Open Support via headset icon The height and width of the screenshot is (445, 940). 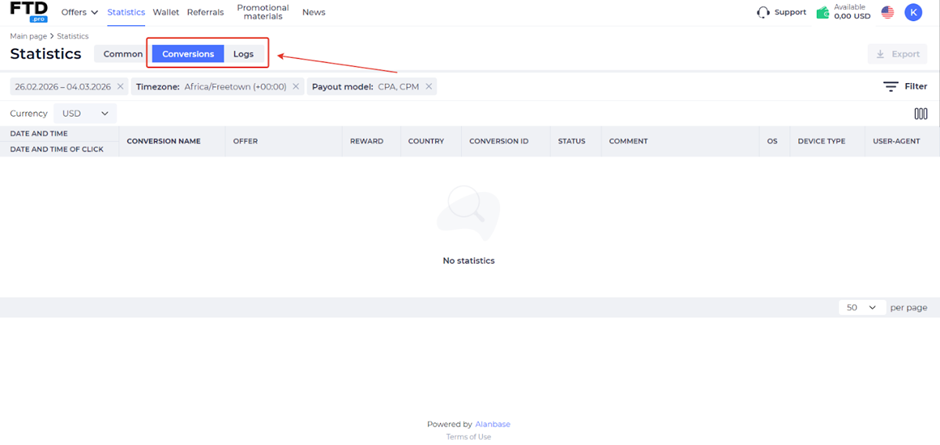pyautogui.click(x=763, y=12)
